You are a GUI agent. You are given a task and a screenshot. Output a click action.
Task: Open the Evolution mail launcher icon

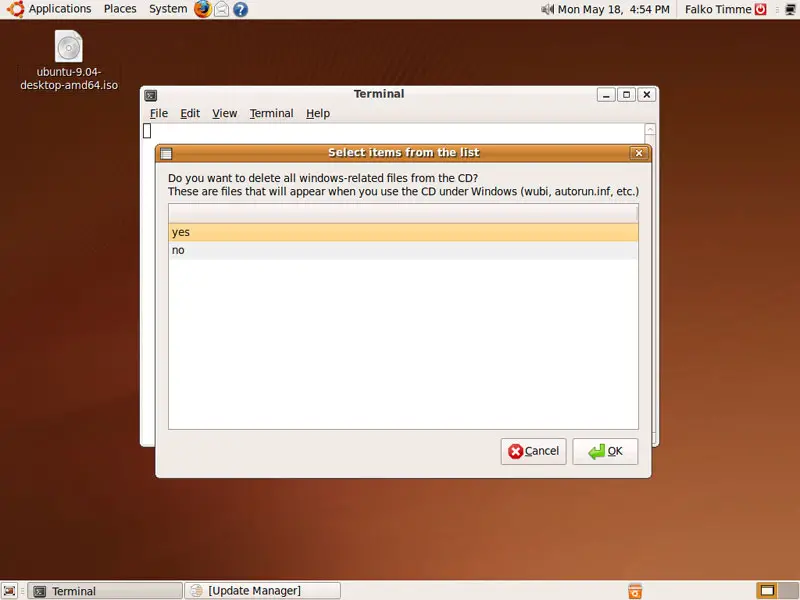click(x=221, y=9)
